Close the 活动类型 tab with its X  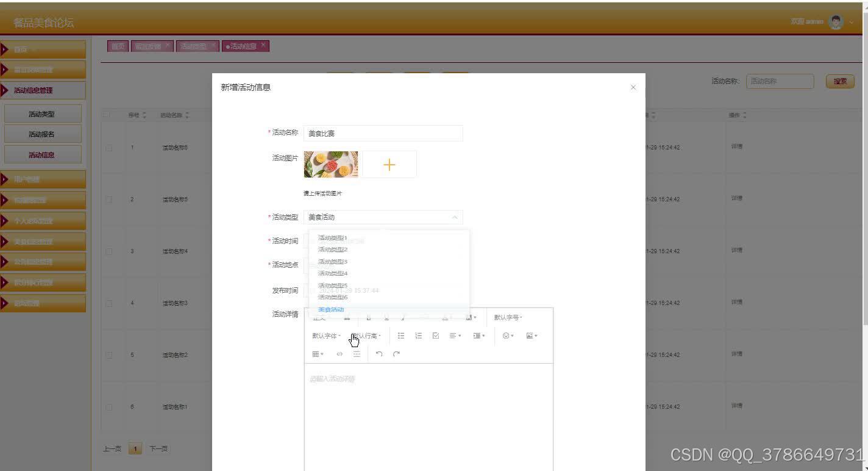click(x=213, y=45)
